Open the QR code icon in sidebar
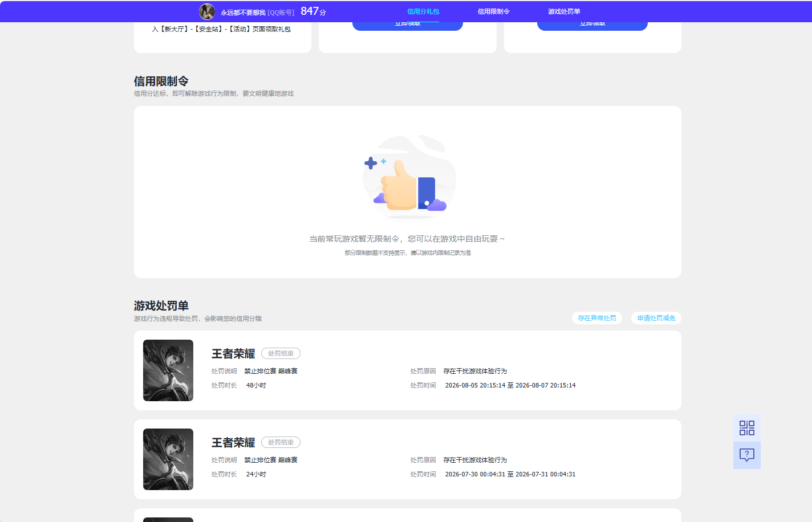 click(746, 428)
